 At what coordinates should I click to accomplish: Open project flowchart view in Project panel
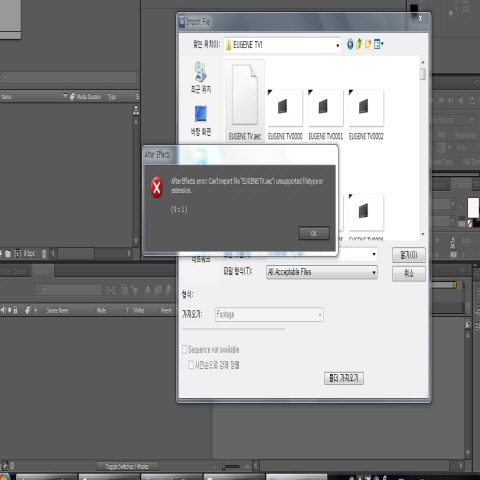(x=136, y=110)
